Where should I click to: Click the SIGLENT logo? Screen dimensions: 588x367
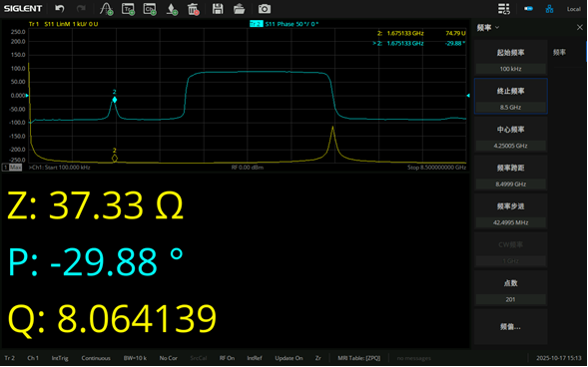(x=23, y=8)
